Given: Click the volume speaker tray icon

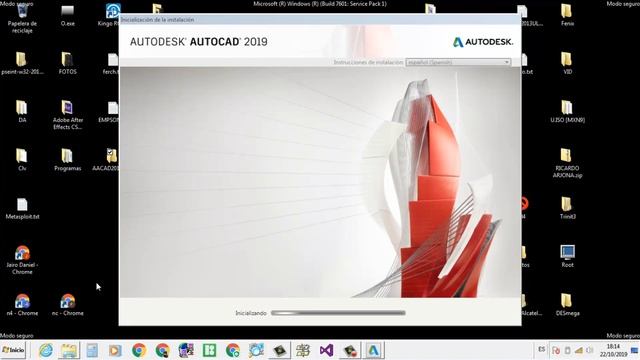Looking at the screenshot, I should click(x=589, y=350).
